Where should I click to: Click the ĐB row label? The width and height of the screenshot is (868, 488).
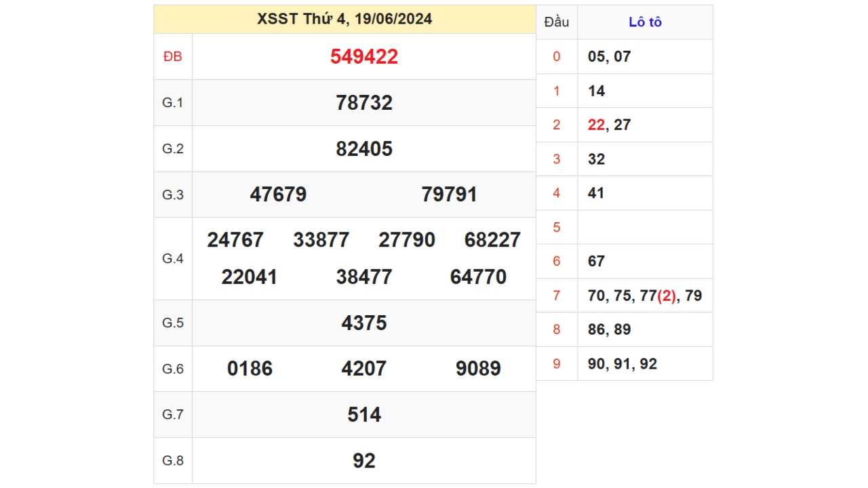pyautogui.click(x=173, y=57)
